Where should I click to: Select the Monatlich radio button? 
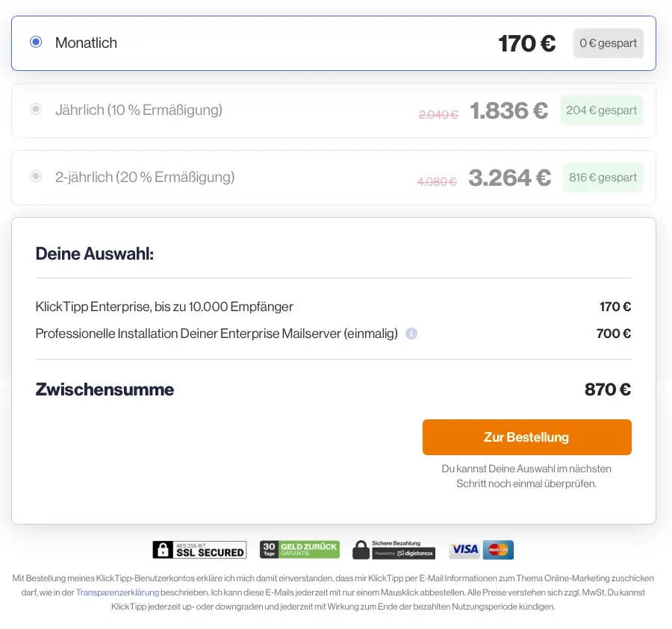pyautogui.click(x=36, y=42)
